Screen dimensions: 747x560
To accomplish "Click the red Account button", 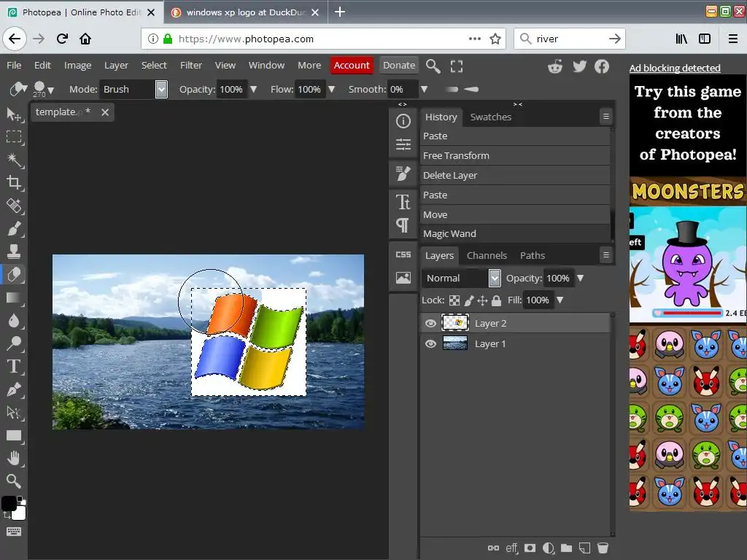I will (x=352, y=65).
